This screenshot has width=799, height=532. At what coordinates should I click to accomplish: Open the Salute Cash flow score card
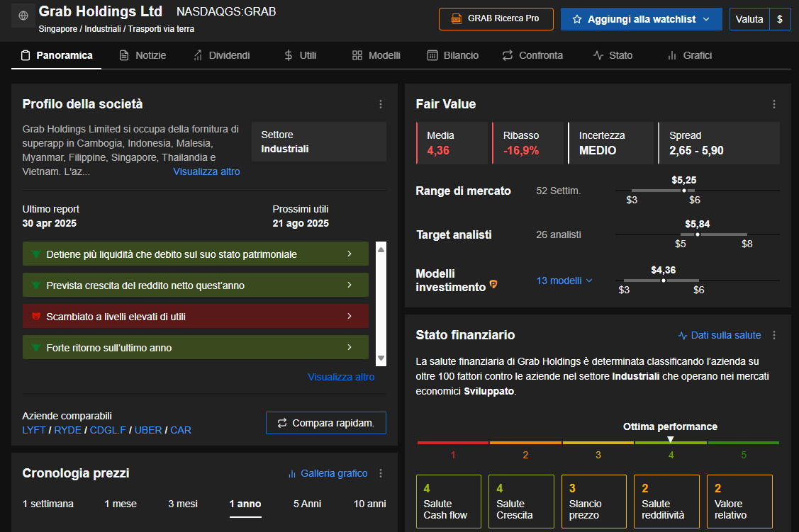point(448,502)
